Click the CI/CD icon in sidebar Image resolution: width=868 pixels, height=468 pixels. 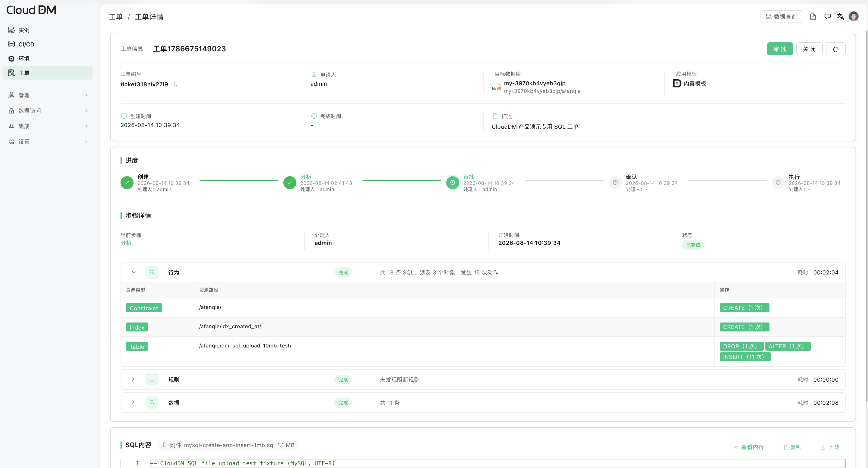pyautogui.click(x=11, y=44)
